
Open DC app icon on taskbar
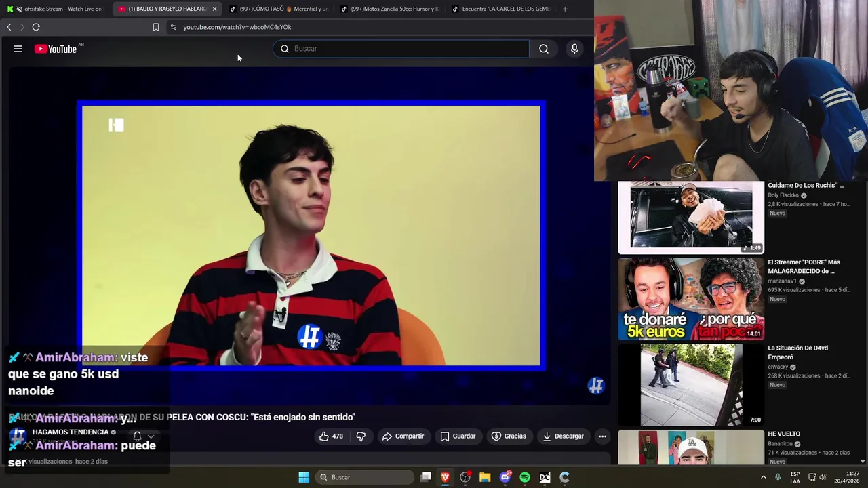point(545,477)
